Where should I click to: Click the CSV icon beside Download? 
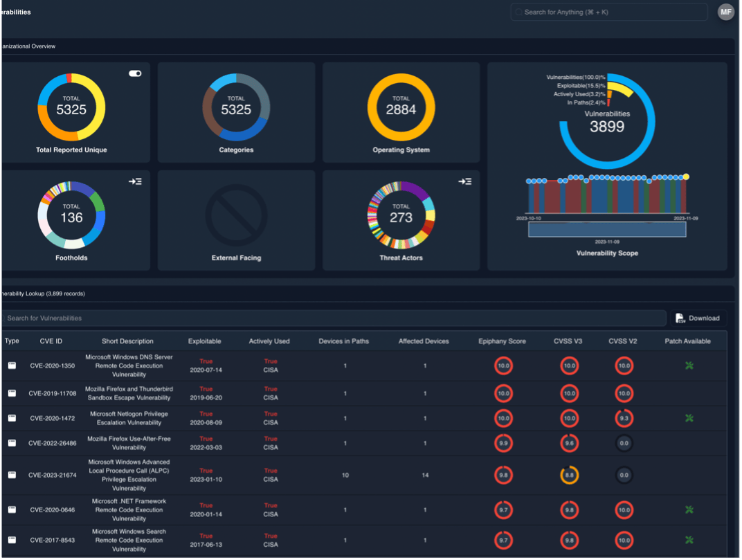coord(680,318)
